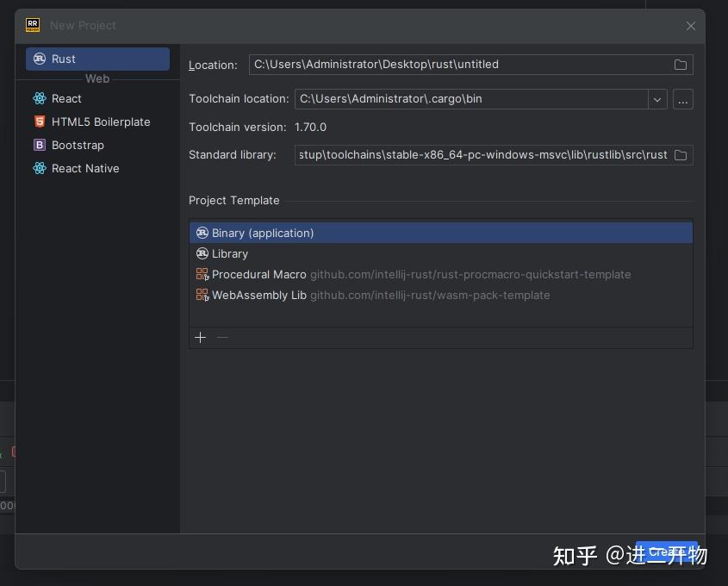Click the Standard library path field
This screenshot has height=586, width=728.
point(481,155)
